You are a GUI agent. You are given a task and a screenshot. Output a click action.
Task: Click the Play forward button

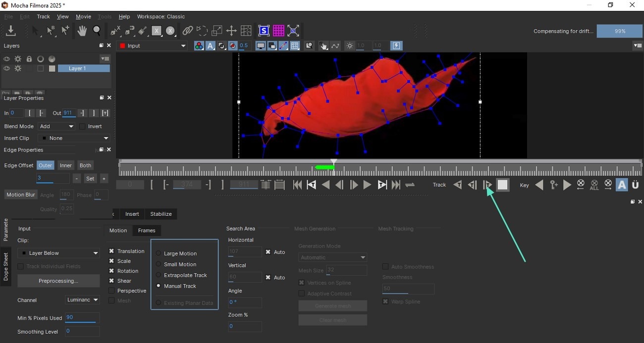tap(367, 185)
